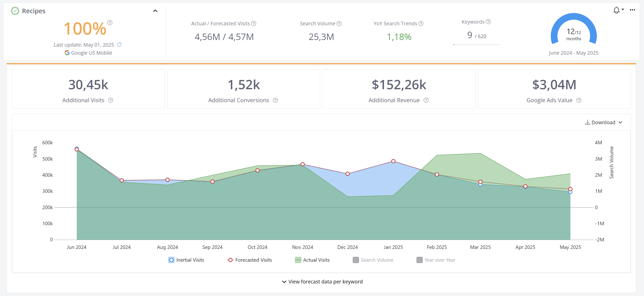Click the $152,26k revenue value
The image size is (644, 296).
click(x=399, y=84)
